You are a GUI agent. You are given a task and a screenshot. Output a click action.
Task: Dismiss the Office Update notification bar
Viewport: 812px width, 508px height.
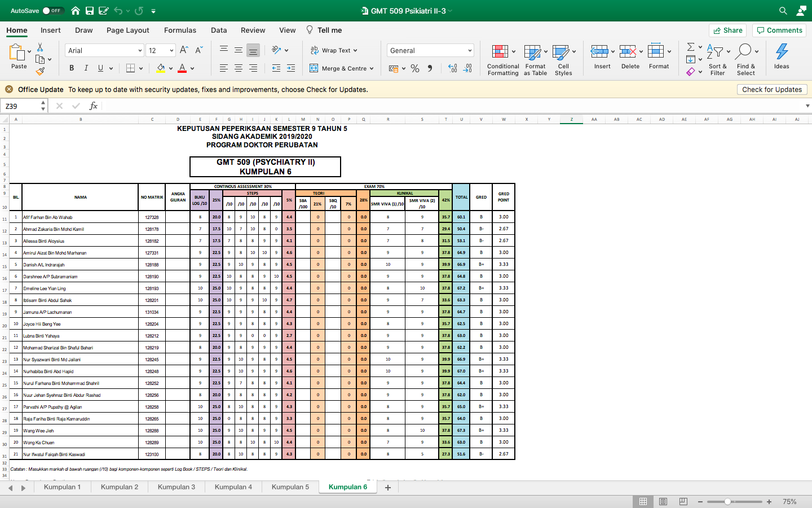9,89
